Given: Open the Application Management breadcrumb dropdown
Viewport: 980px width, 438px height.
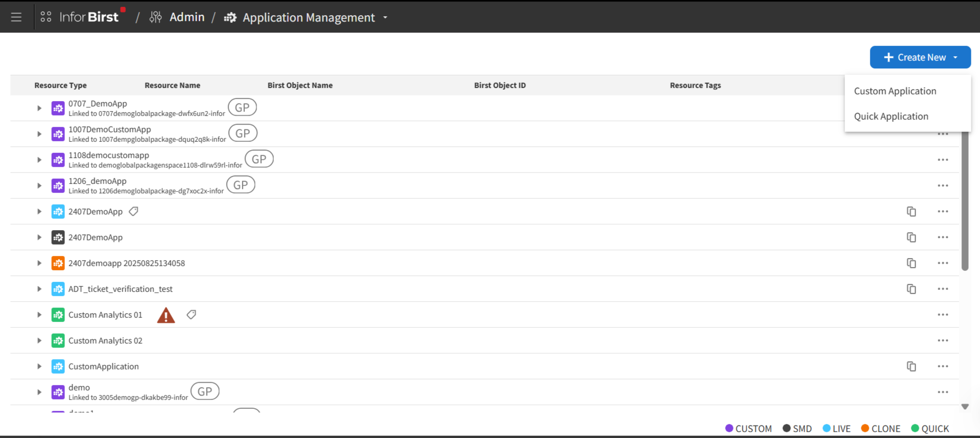Looking at the screenshot, I should (x=385, y=17).
